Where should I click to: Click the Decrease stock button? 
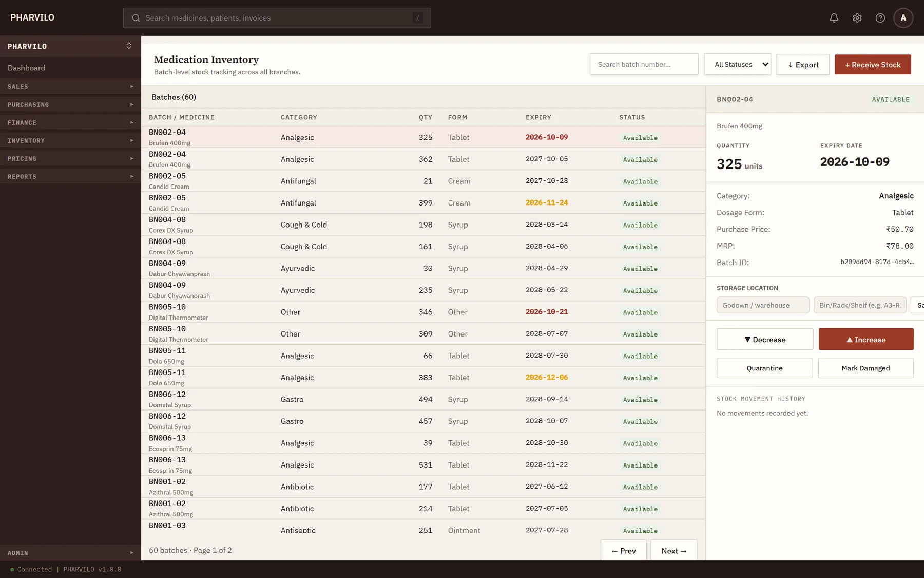[x=765, y=339]
